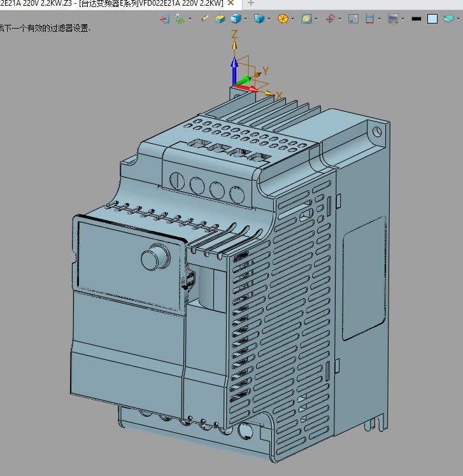This screenshot has width=463, height=476.
Task: Expand the H-shaped dimension icon dropdown
Action: click(379, 19)
